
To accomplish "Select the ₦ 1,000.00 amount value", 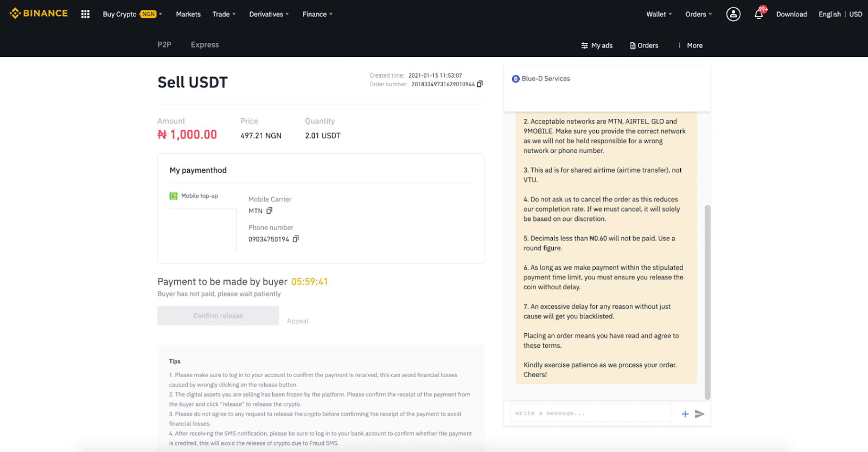I will click(x=187, y=135).
